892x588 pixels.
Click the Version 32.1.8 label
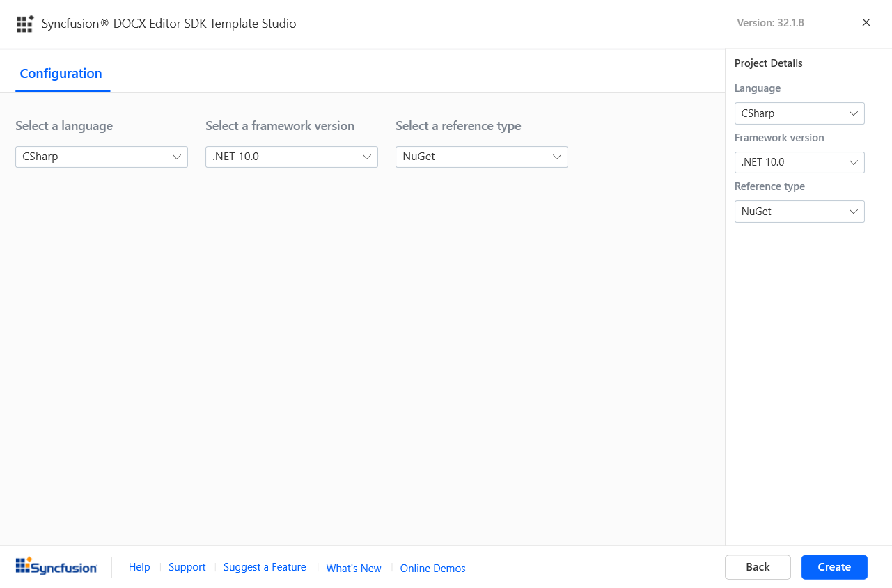[770, 23]
